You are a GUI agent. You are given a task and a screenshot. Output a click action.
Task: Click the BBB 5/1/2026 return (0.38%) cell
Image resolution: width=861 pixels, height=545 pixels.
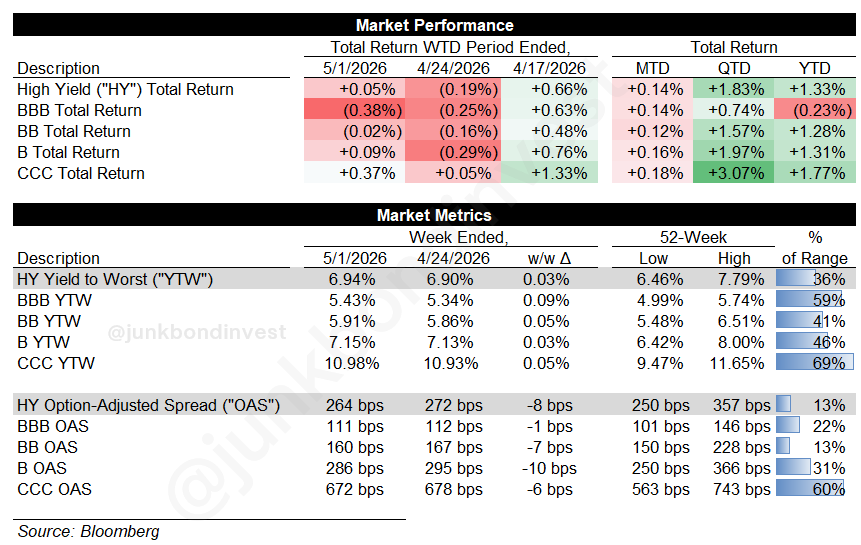355,110
